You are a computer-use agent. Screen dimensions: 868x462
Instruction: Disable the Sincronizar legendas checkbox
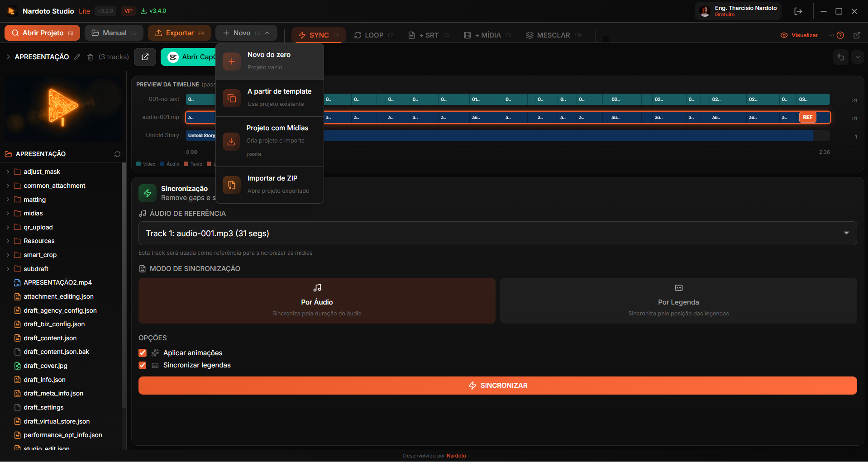pos(143,365)
